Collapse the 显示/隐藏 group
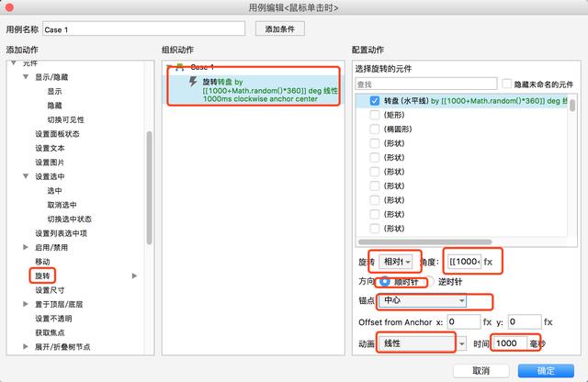 coord(26,77)
